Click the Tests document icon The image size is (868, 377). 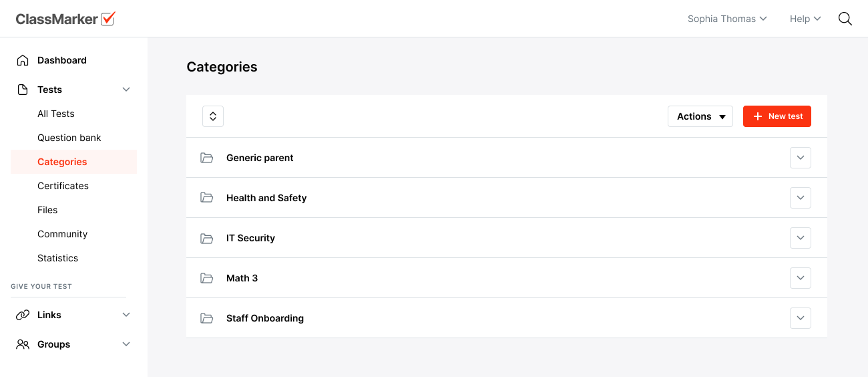23,90
